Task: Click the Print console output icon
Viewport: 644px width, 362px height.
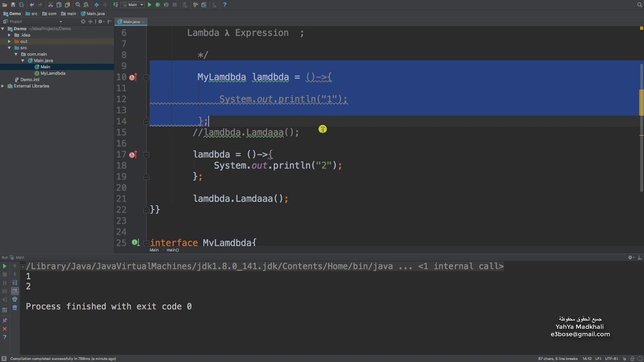Action: click(x=15, y=299)
